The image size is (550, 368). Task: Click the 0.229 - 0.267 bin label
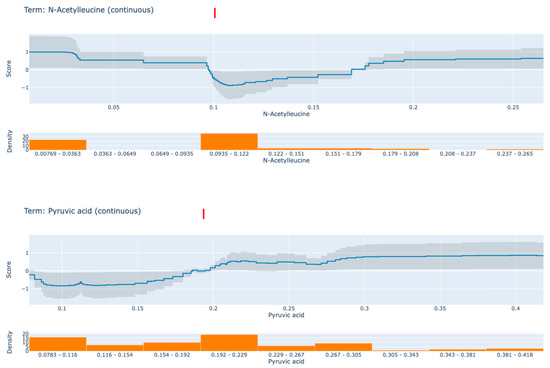[286, 355]
